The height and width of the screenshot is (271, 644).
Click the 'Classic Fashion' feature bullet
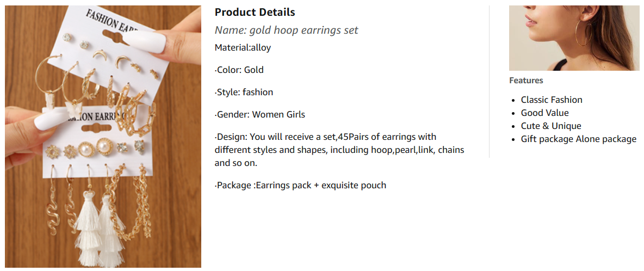coord(551,100)
